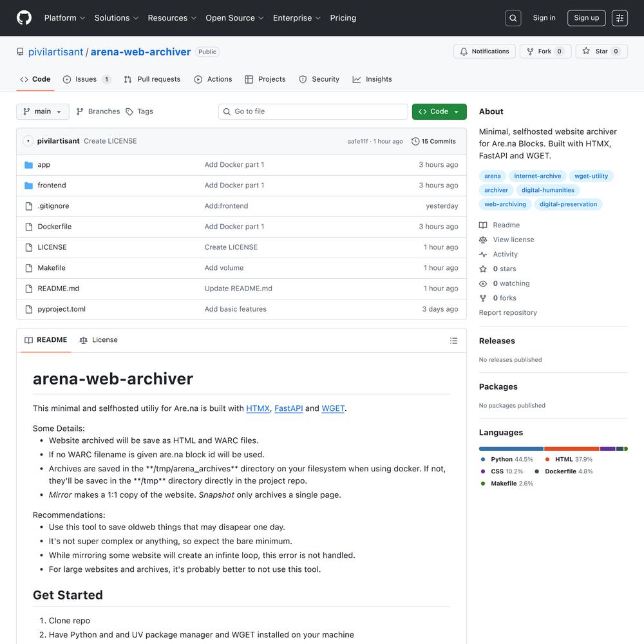This screenshot has height=644, width=644.
Task: Click the LICENSE file icon
Action: [29, 247]
